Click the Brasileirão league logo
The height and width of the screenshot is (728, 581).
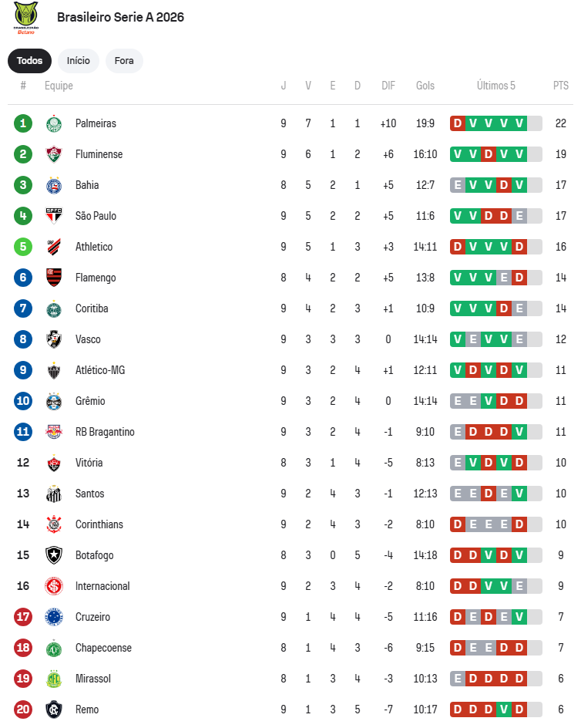(x=26, y=17)
